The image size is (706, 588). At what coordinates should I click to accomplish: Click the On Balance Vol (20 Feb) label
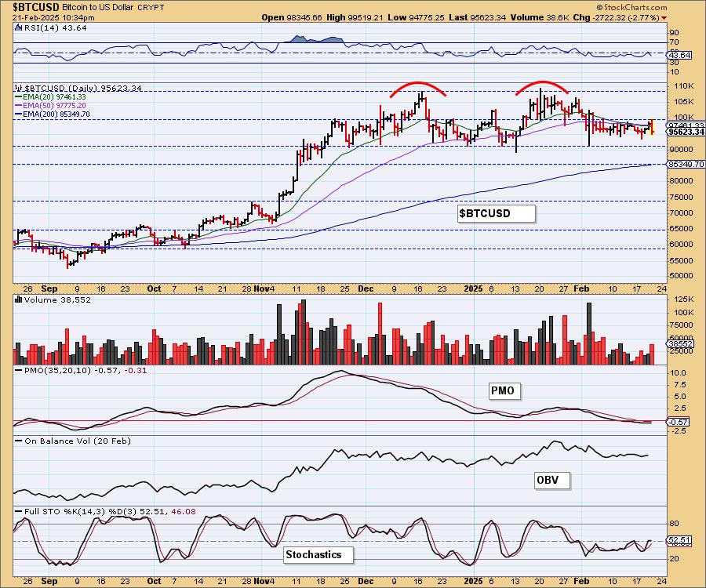coord(78,441)
